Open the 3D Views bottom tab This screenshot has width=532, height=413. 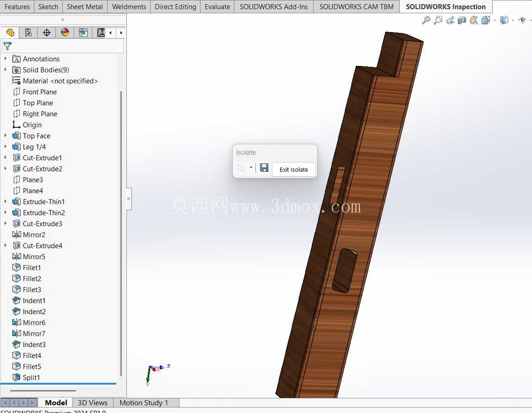click(92, 402)
